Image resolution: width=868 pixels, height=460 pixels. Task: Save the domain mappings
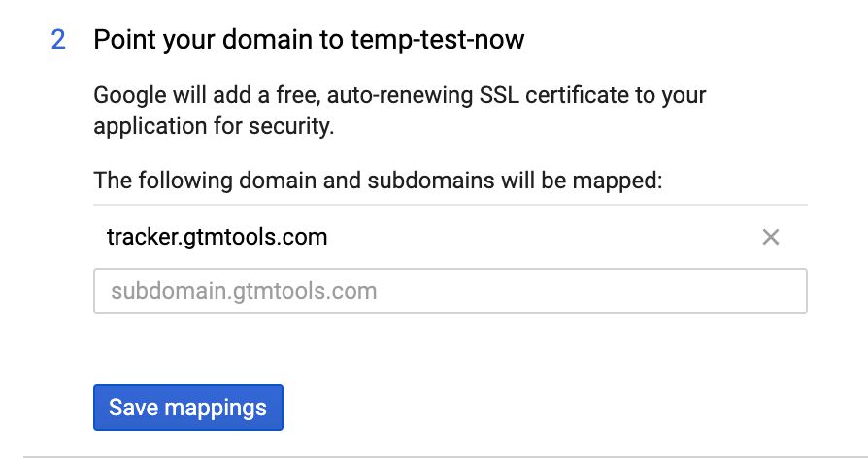click(188, 408)
